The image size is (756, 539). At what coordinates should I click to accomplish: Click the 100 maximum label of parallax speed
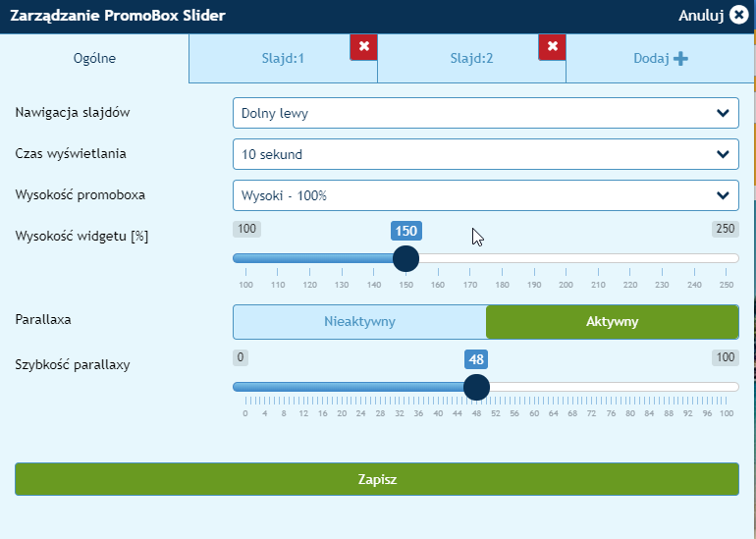tap(726, 357)
